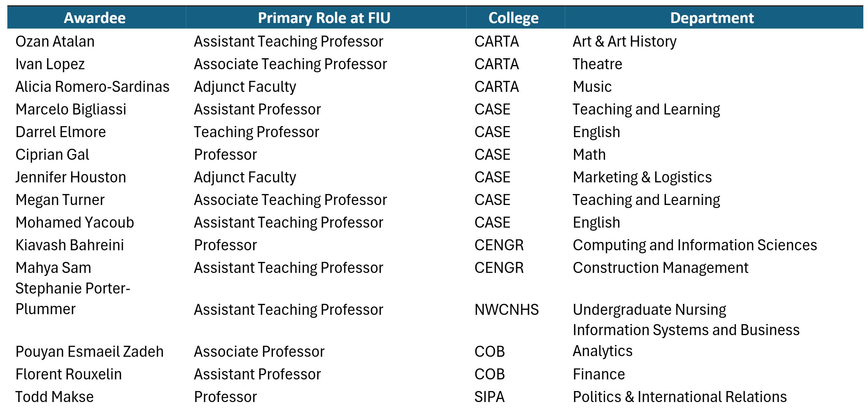Select the College column header
This screenshot has width=868, height=415.
pos(513,18)
